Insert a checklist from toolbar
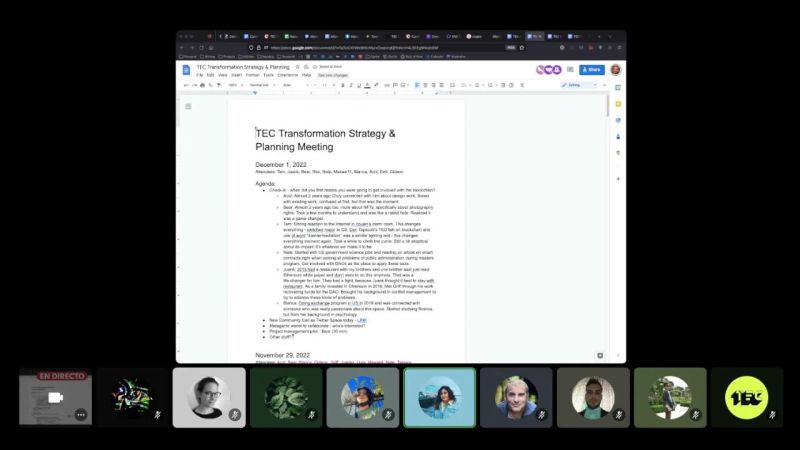This screenshot has height=450, width=800. [464, 85]
